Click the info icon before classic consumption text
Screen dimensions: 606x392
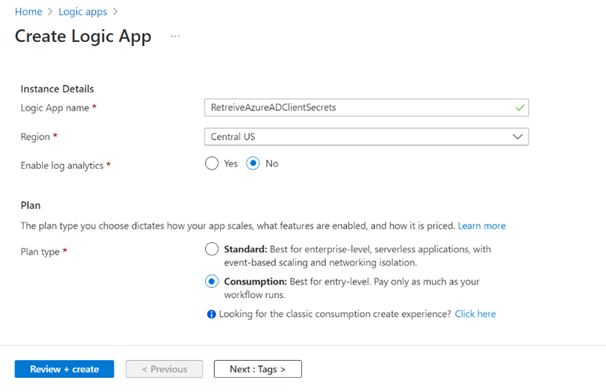pos(211,314)
